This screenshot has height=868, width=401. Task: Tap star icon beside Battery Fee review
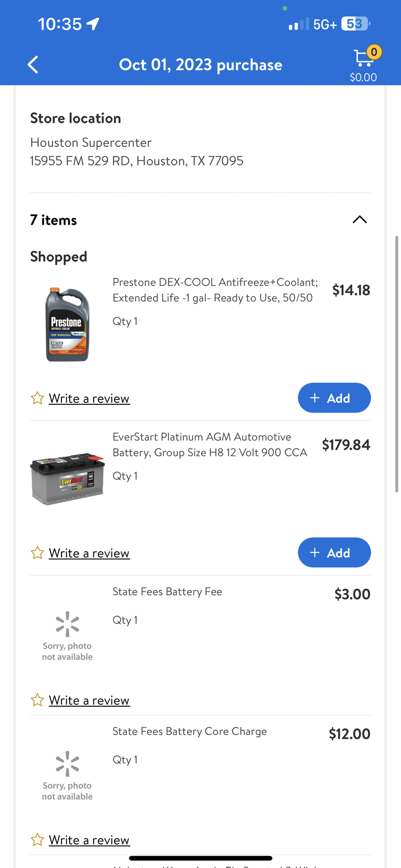(37, 700)
